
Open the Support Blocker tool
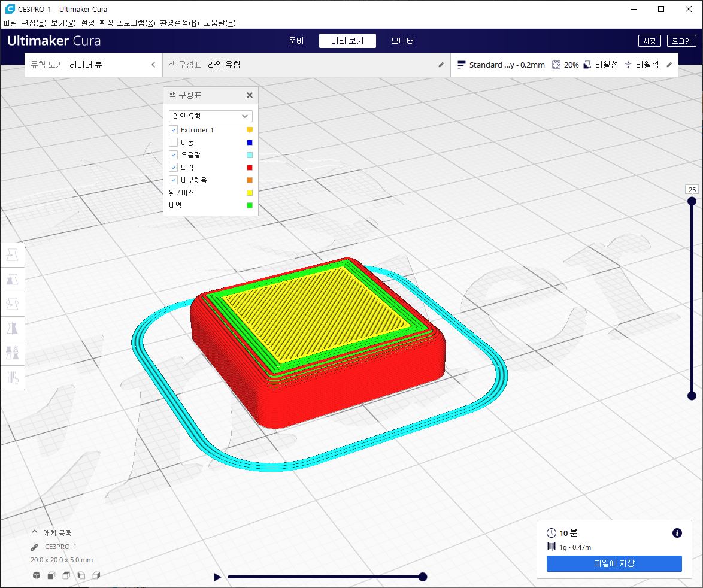click(12, 378)
